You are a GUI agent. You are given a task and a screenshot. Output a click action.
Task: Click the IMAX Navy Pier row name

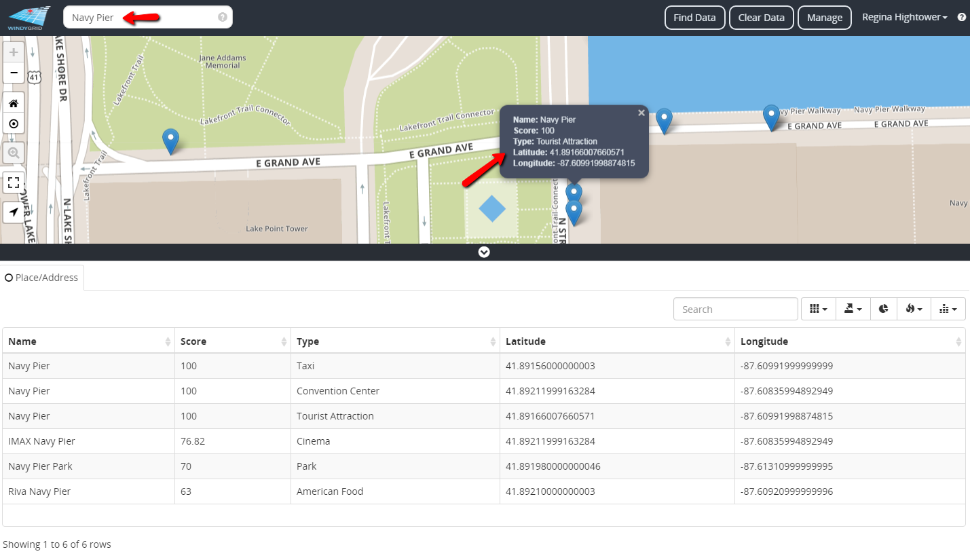click(41, 441)
